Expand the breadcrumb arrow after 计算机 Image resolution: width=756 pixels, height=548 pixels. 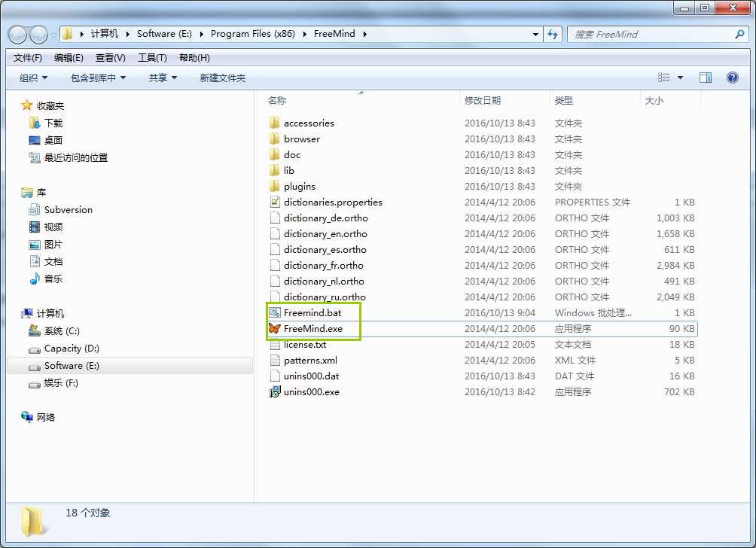pos(128,34)
